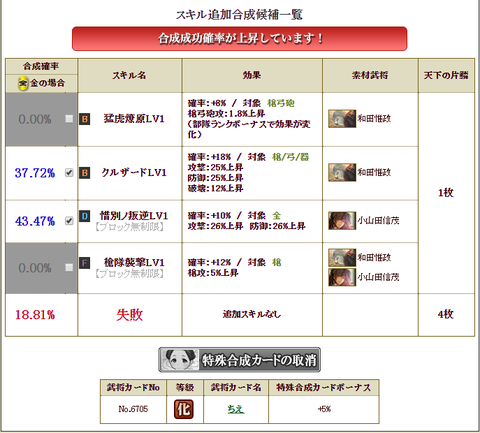Click the 和田惟政 name in the クルザード row
Viewport: 480px width, 433px height.
pyautogui.click(x=374, y=172)
